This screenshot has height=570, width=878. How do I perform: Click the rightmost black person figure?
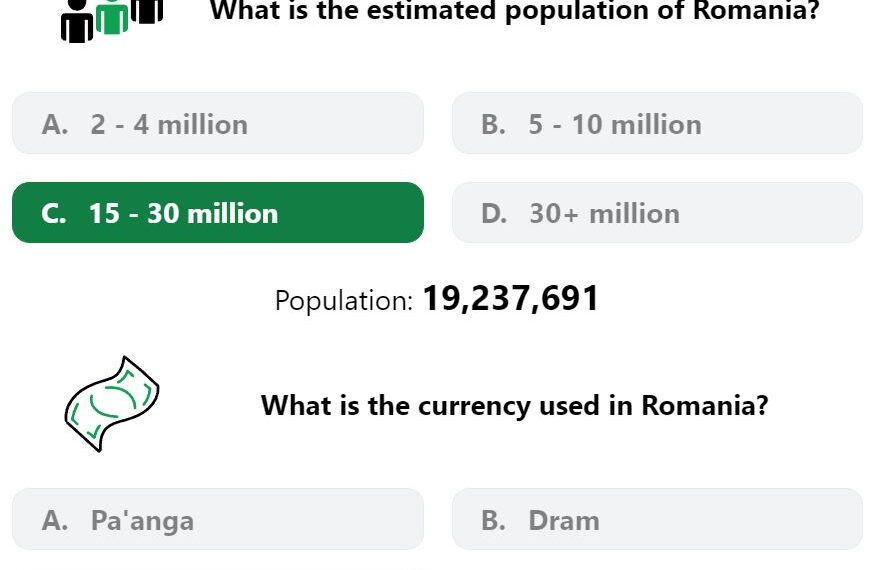click(147, 11)
